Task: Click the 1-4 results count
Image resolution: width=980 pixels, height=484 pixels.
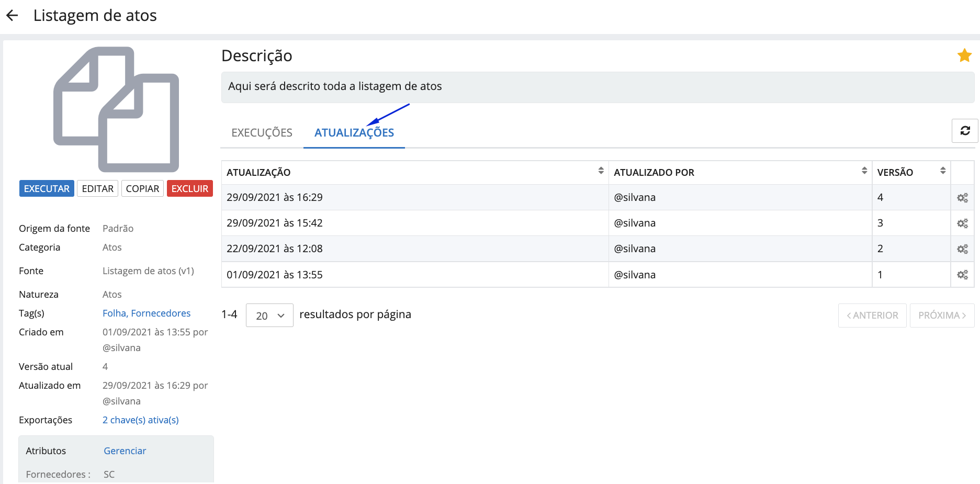Action: click(229, 314)
